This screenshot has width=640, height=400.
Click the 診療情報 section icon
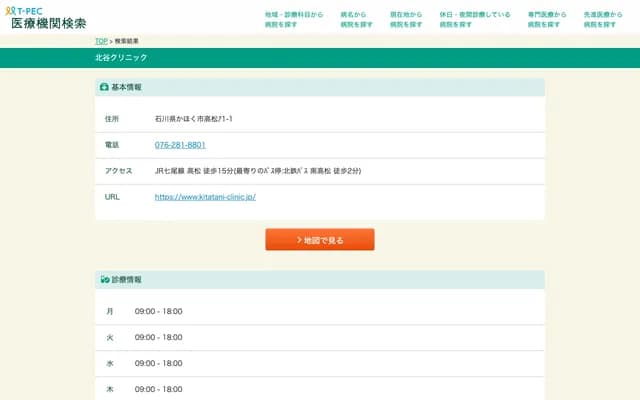coord(105,280)
